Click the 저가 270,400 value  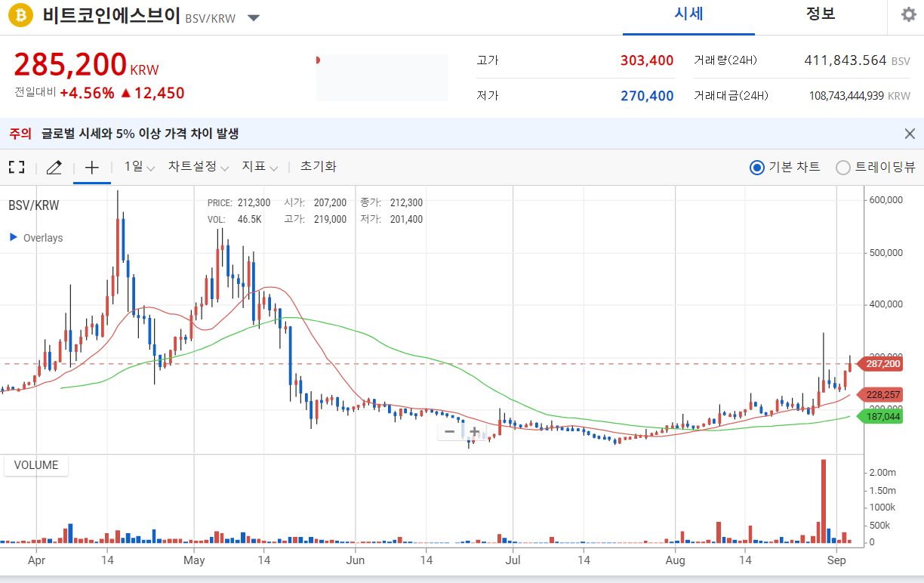(x=647, y=96)
